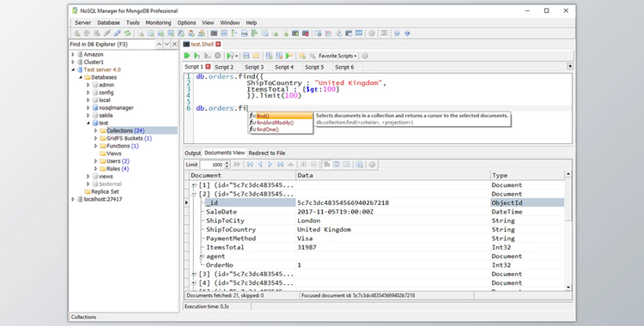
Task: Run script with the green double-arrow Execute icon
Action: 187,56
